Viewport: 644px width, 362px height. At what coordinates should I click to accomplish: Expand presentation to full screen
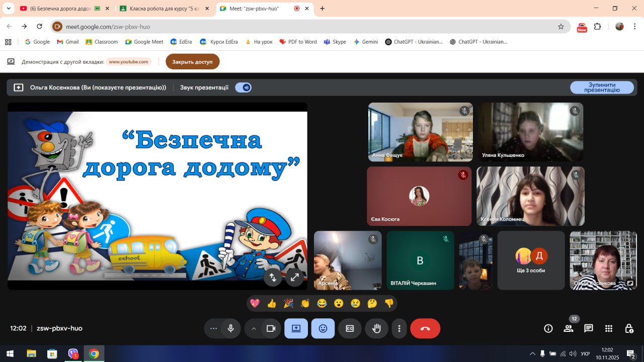[295, 277]
